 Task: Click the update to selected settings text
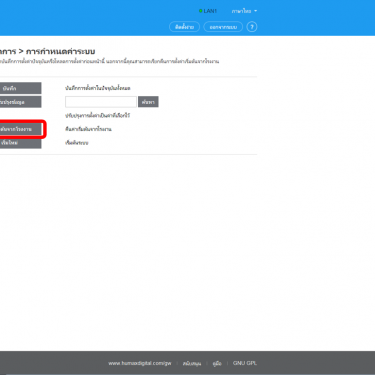click(x=97, y=115)
